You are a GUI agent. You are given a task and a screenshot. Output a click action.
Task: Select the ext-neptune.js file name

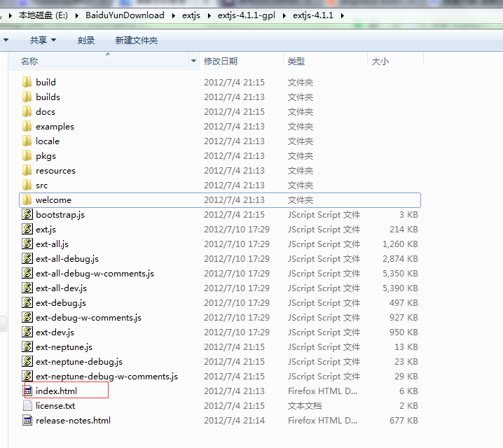coord(64,347)
